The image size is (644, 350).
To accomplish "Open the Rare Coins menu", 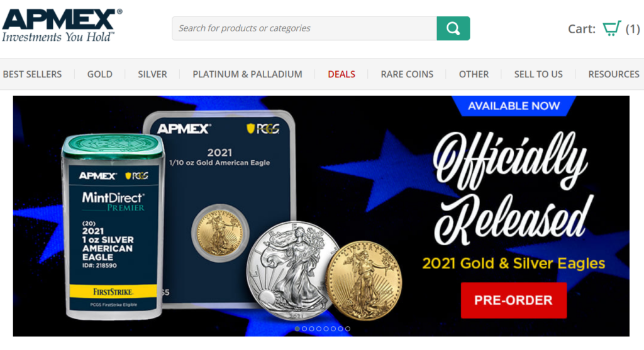I will [407, 74].
